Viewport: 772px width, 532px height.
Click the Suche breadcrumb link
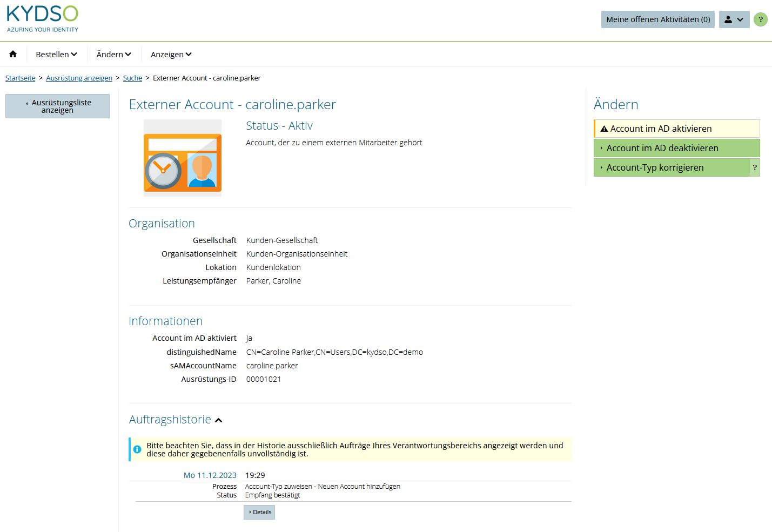pos(132,78)
